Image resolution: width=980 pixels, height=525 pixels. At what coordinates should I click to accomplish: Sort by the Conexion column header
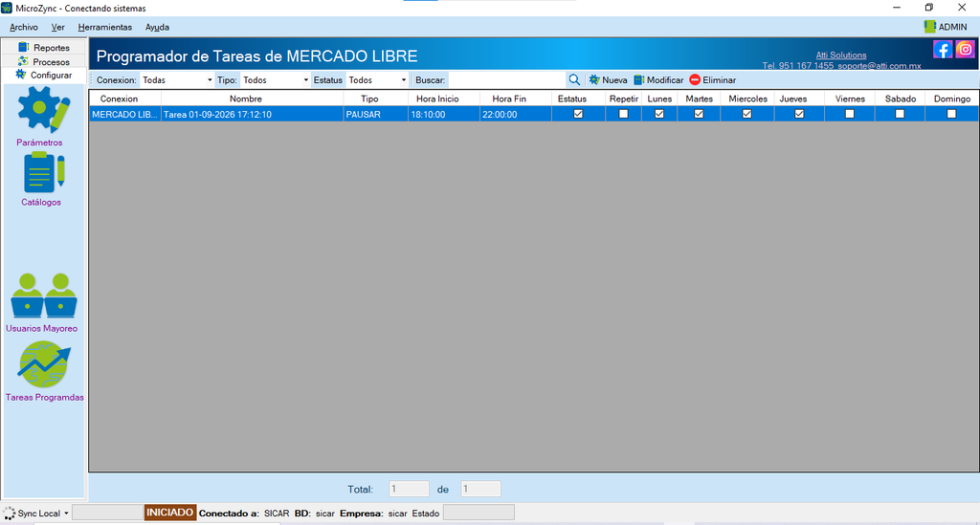tap(125, 98)
